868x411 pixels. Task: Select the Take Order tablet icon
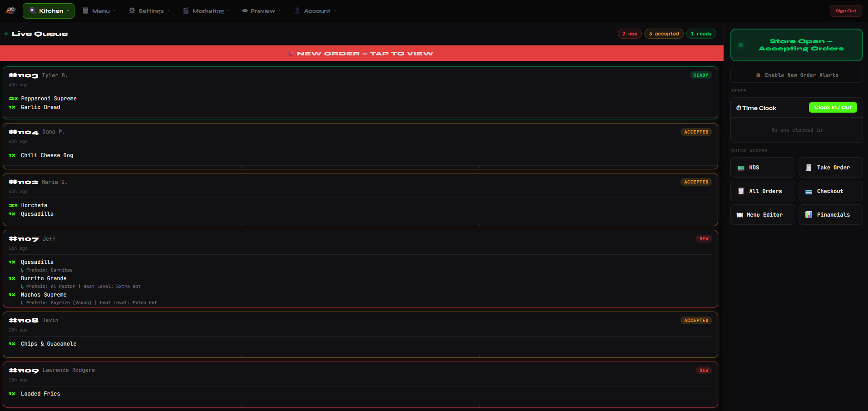pos(808,167)
